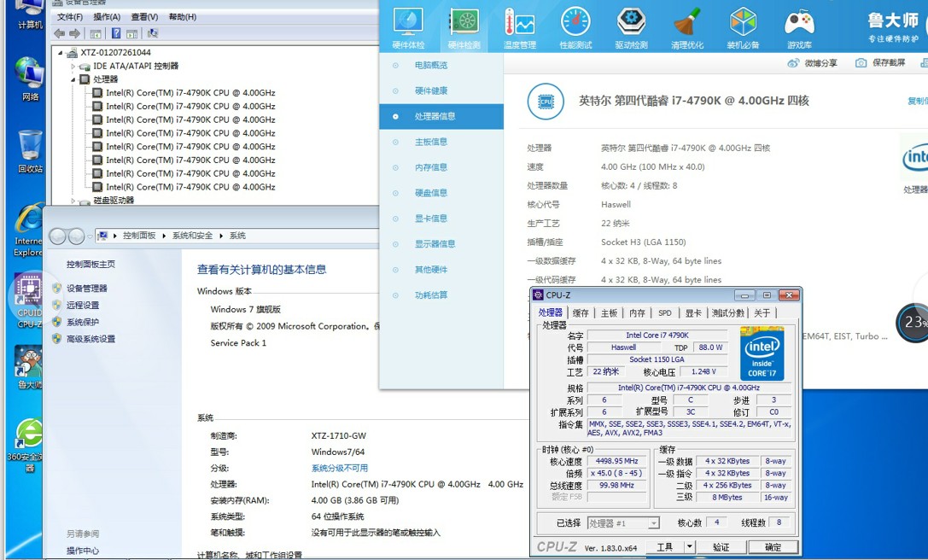
Task: Click 验证 button in CPU-Z
Action: click(721, 547)
